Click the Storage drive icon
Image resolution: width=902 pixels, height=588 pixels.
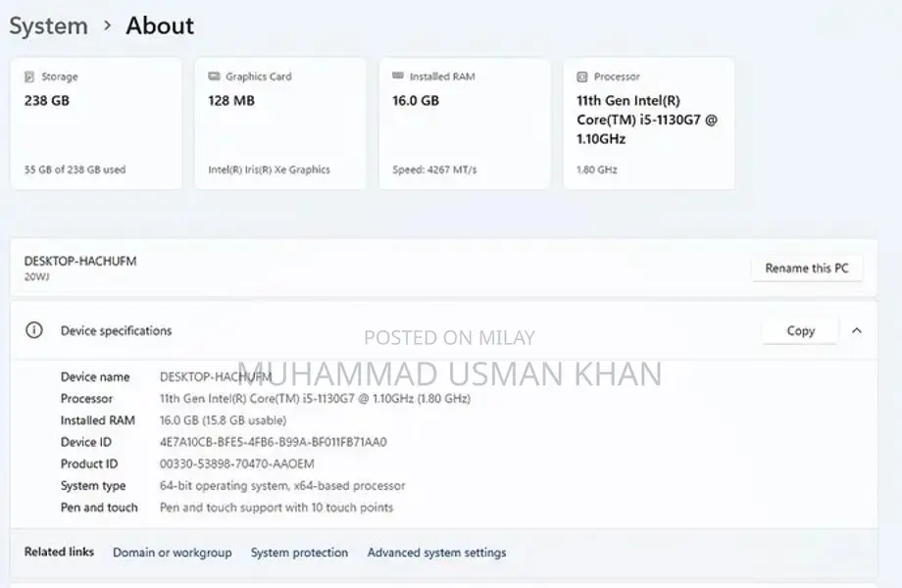tap(29, 76)
